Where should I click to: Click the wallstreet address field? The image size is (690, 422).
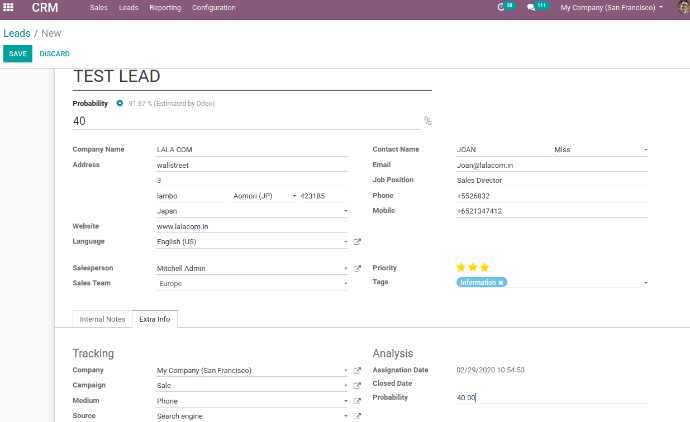click(x=252, y=165)
